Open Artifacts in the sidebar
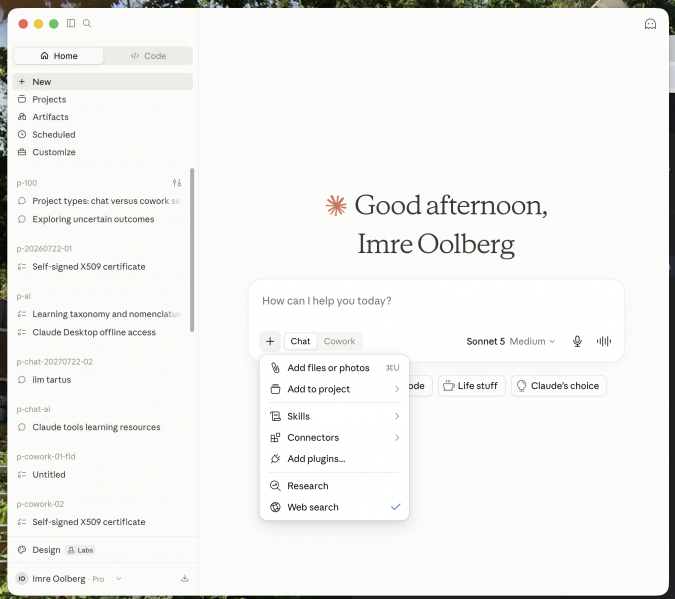675x599 pixels. click(x=103, y=117)
